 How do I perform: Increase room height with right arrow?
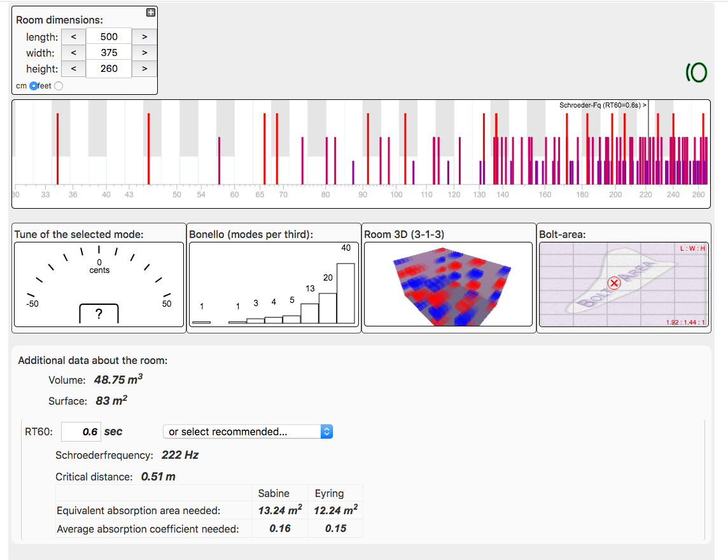pyautogui.click(x=144, y=69)
